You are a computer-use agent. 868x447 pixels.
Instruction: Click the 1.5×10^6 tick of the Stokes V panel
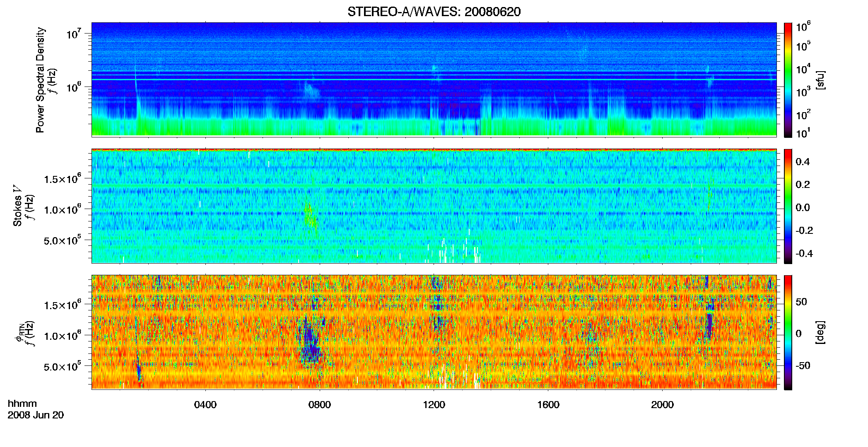coord(63,178)
